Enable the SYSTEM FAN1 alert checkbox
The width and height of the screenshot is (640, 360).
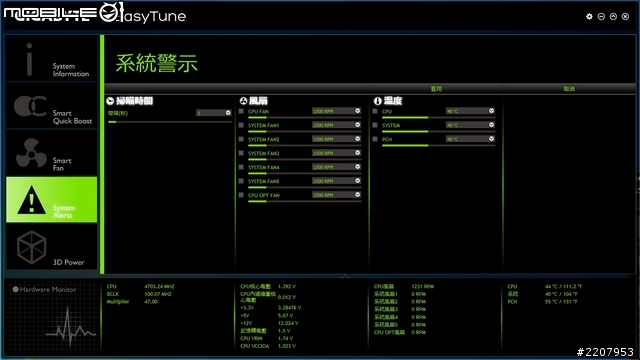[241, 125]
